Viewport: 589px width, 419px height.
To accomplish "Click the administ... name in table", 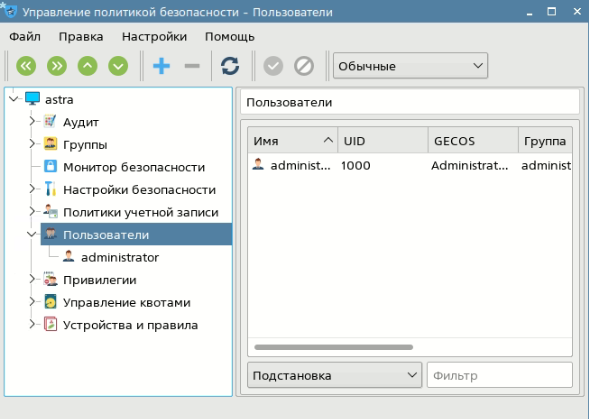I will [x=301, y=165].
